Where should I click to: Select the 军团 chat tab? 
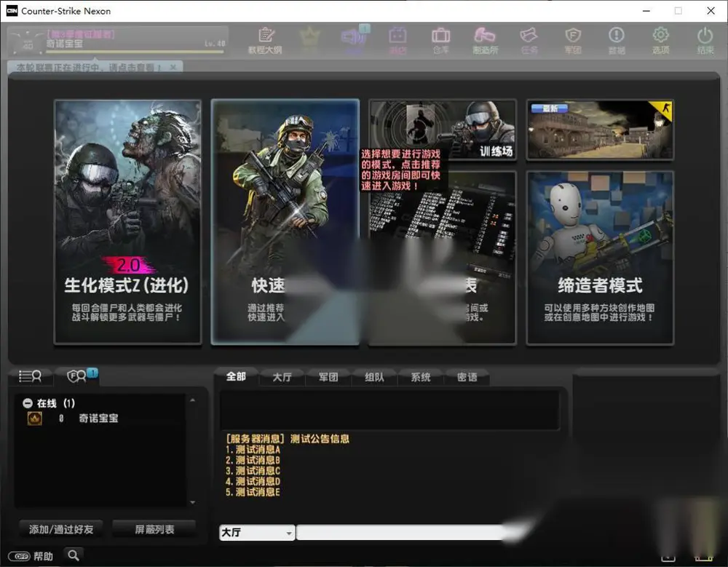point(328,377)
